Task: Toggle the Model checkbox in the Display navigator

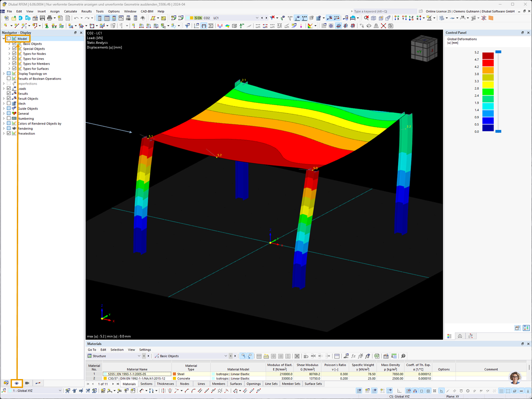Action: (8, 39)
